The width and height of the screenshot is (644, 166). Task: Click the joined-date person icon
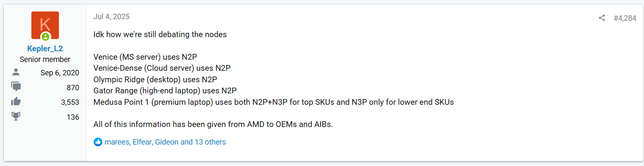pyautogui.click(x=16, y=72)
